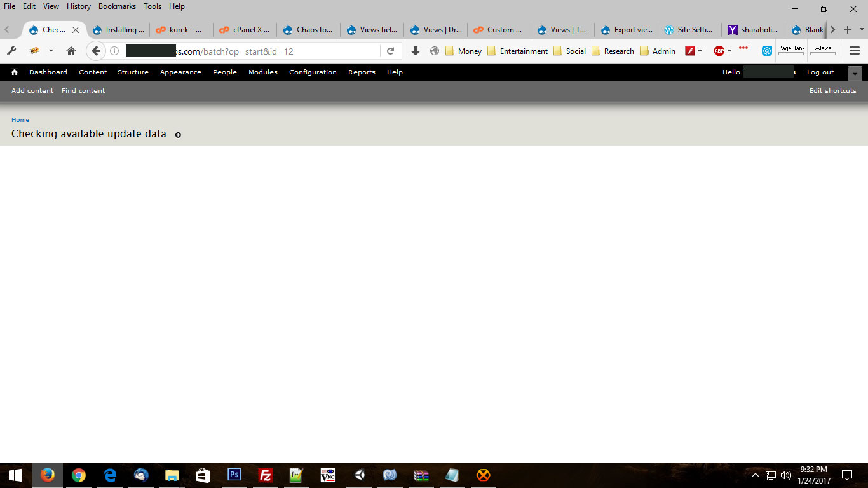Open Photoshop from the taskbar
Viewport: 868px width, 488px height.
coord(234,475)
